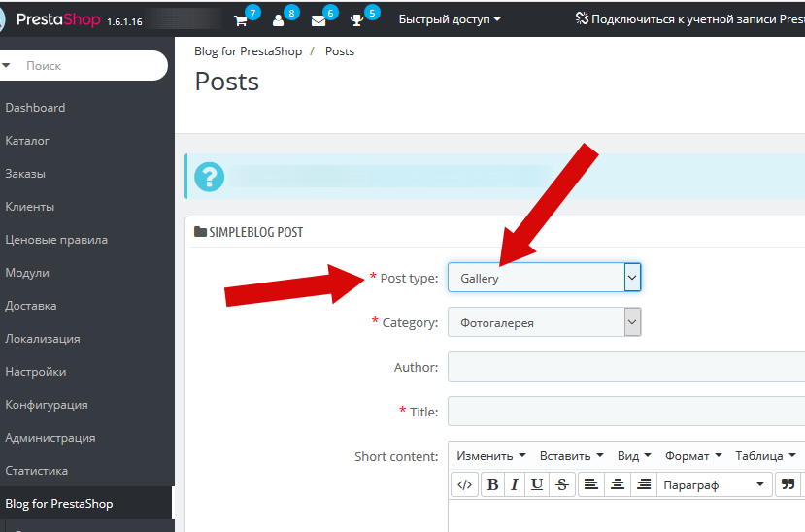
Task: Open the trophy achievements icon
Action: (356, 20)
